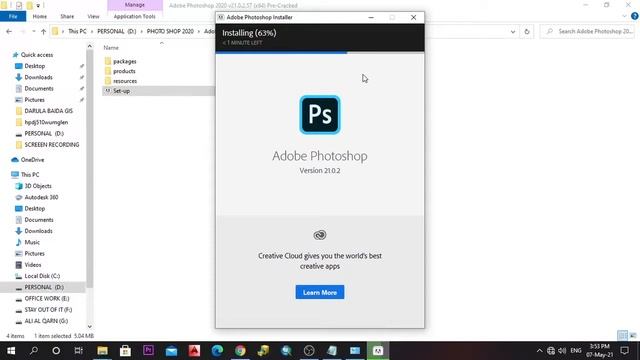Open the ALI AL QARN (G:) drive
This screenshot has height=360, width=640.
coord(46,321)
